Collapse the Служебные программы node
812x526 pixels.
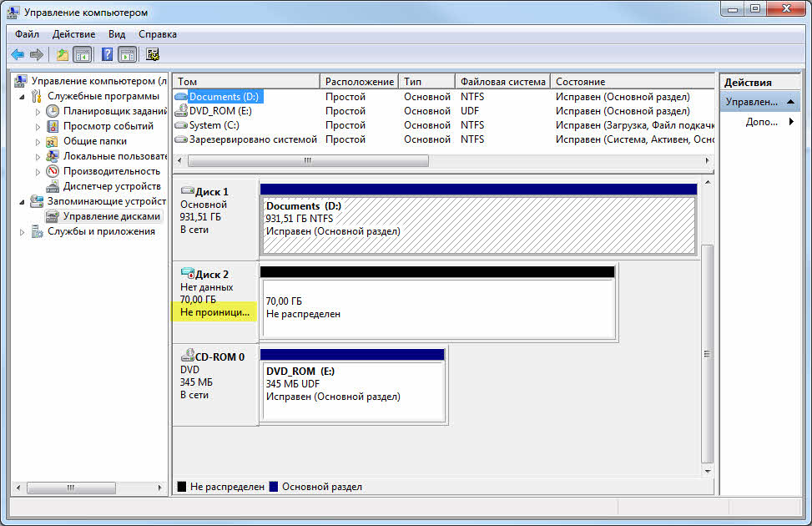[23, 97]
